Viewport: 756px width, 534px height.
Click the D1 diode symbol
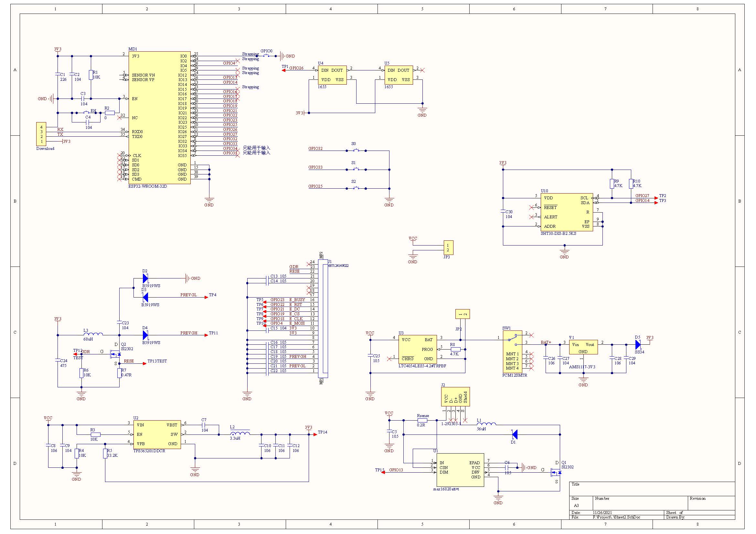click(515, 434)
